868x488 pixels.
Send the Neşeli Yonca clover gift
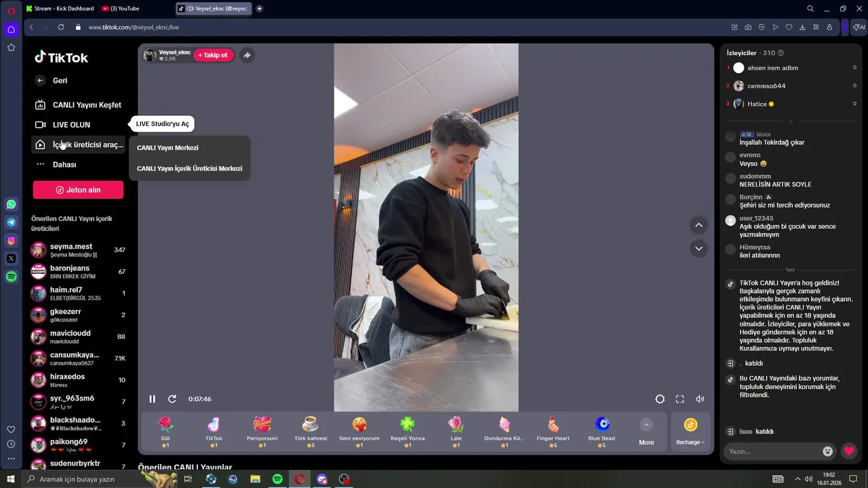pyautogui.click(x=408, y=431)
